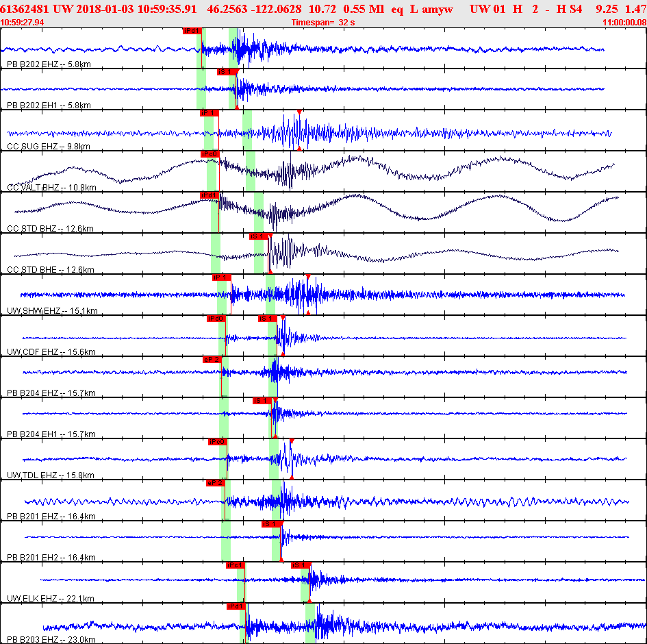This screenshot has height=644, width=647.
Task: Click the PB B201 EHZ -- 16.4km label
Action: pos(51,516)
